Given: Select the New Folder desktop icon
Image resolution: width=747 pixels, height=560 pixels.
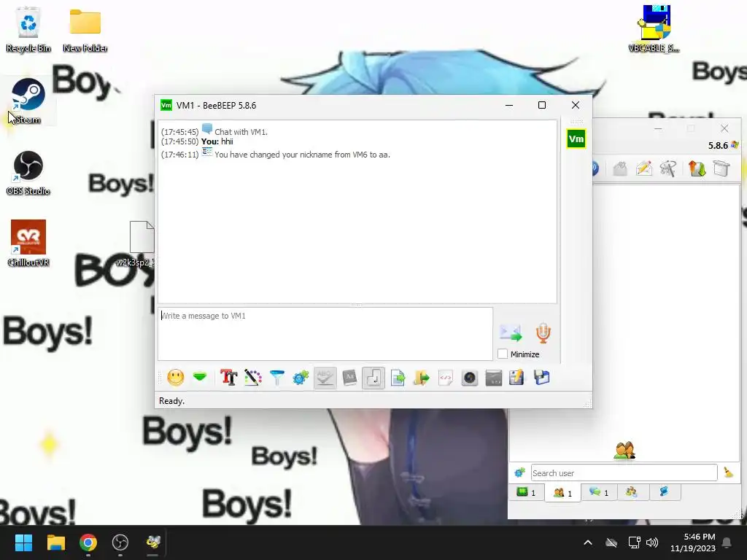Looking at the screenshot, I should (x=85, y=30).
